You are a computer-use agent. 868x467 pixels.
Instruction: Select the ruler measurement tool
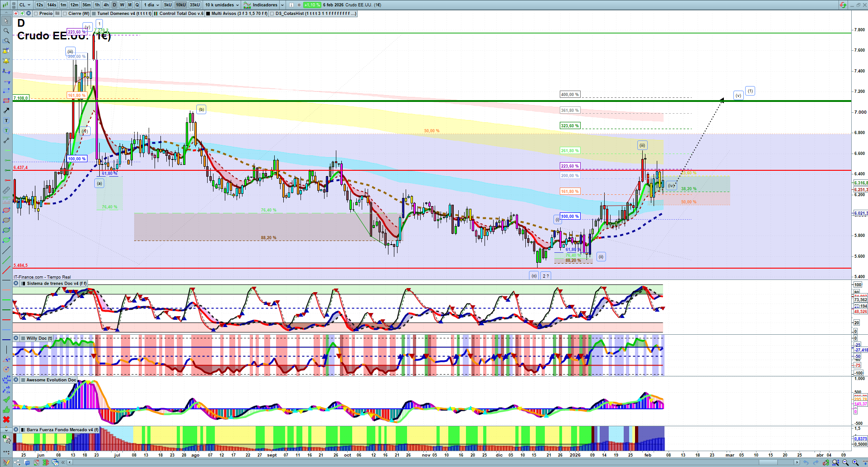tap(6, 190)
